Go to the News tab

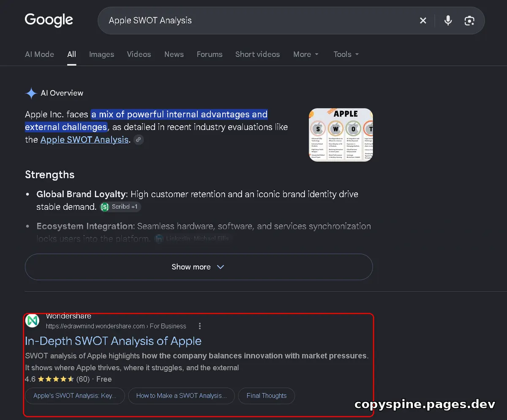click(174, 54)
